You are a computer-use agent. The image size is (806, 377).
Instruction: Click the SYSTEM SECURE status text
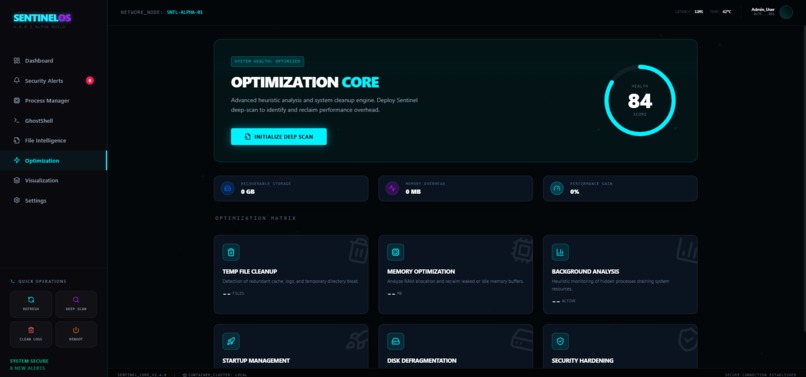click(x=29, y=361)
